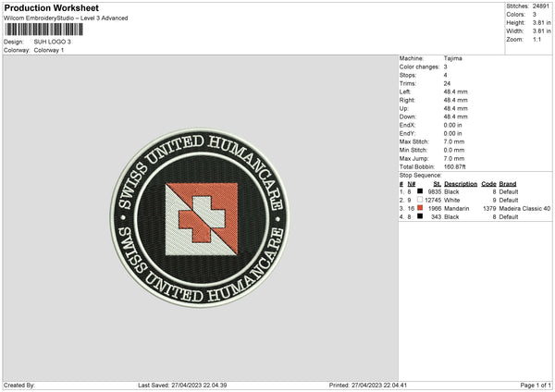Click the 9835 stitch count value
The width and height of the screenshot is (555, 392).
pos(435,191)
